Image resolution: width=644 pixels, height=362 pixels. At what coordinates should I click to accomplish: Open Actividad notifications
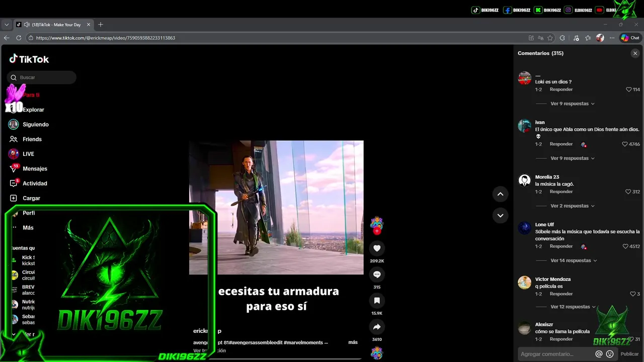pos(28,184)
